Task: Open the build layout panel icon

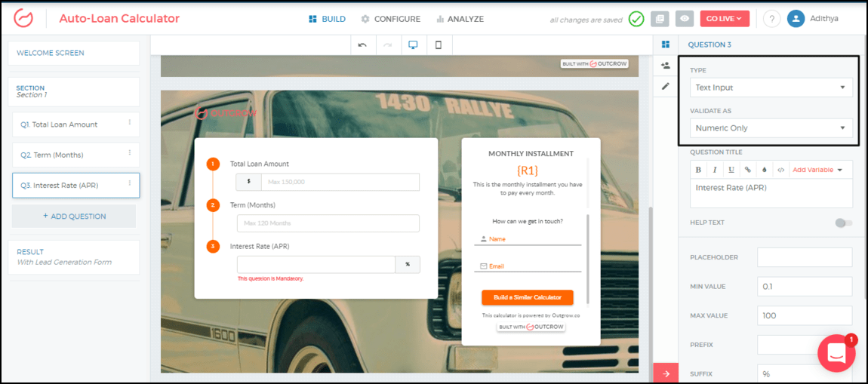Action: (x=666, y=45)
